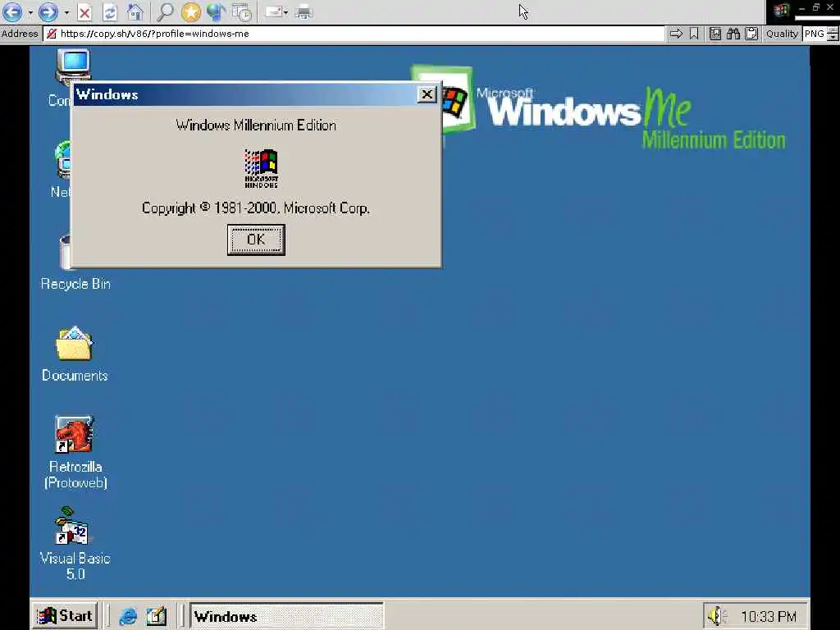Viewport: 840px width, 630px height.
Task: Go back with the Back arrow button
Action: click(x=13, y=11)
